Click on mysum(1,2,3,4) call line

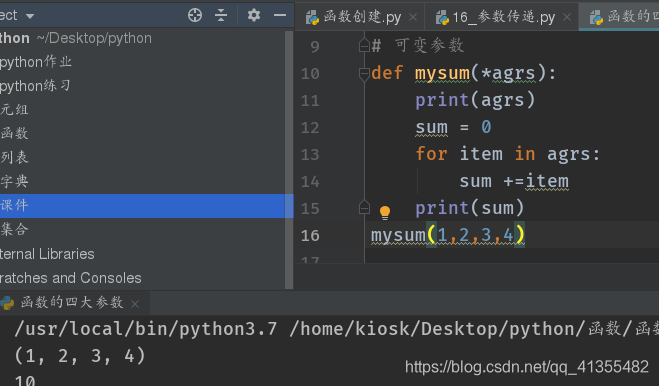pos(448,235)
